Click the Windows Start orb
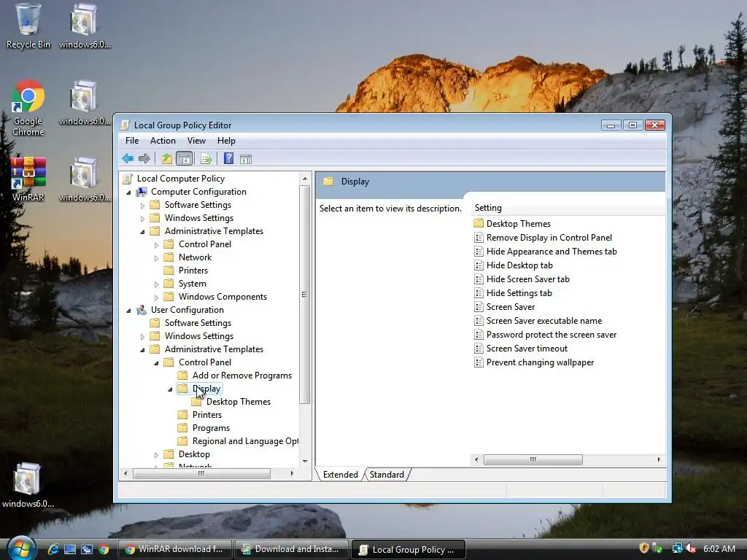Screen dimensions: 747x560 pyautogui.click(x=21, y=548)
